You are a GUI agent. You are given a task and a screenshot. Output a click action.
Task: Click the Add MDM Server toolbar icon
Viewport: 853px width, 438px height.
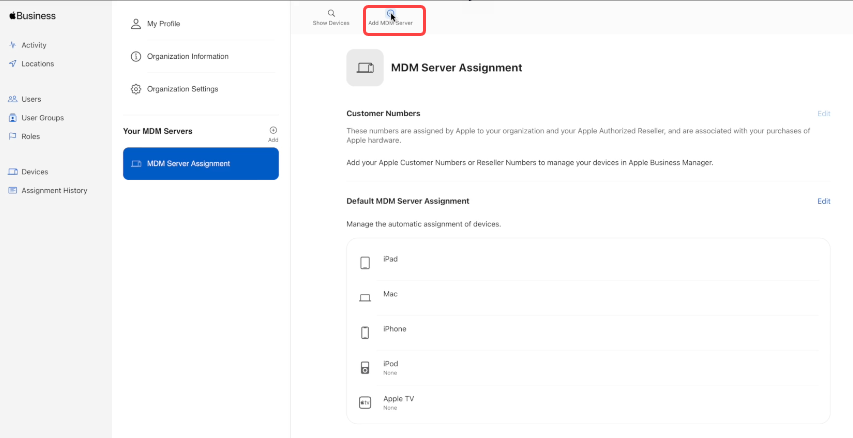pos(390,14)
